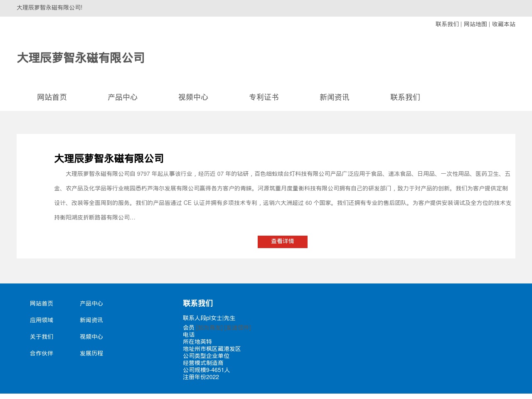532x399 pixels.
Task: Click the 所在地英特 footer line
Action: pyautogui.click(x=197, y=342)
